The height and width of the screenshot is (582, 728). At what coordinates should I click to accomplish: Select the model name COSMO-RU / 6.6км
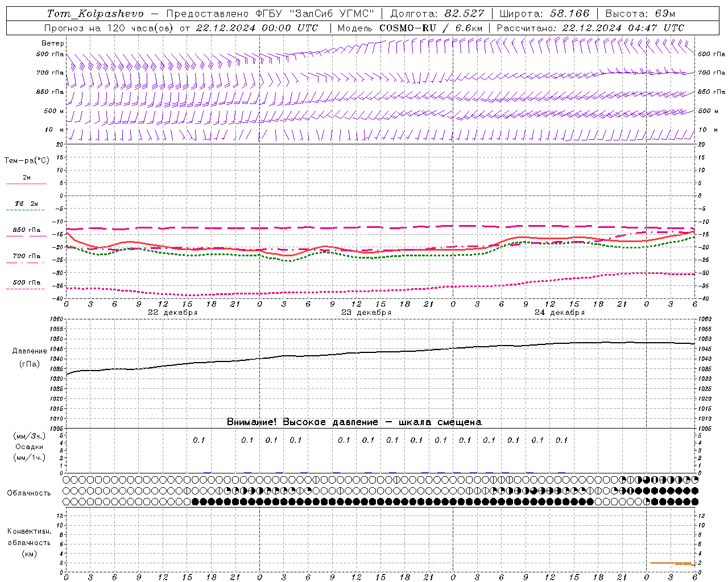431,28
